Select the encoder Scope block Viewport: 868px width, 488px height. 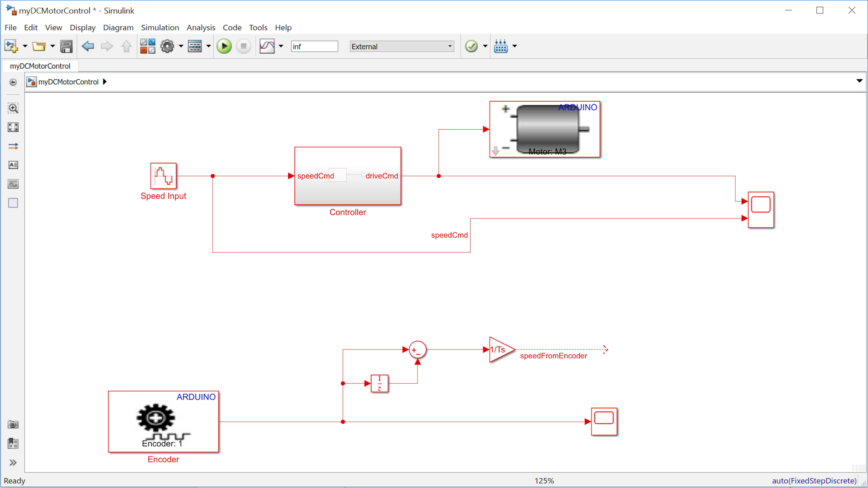click(604, 422)
